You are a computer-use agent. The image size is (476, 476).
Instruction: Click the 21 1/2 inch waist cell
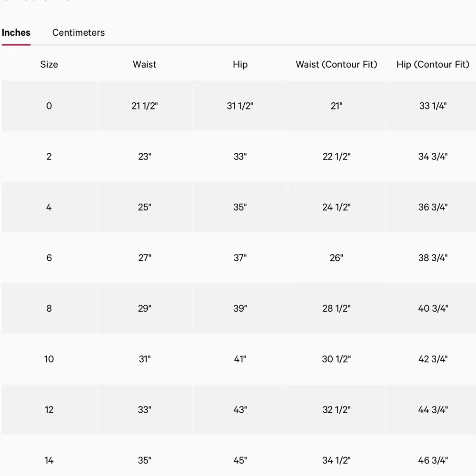pyautogui.click(x=145, y=106)
